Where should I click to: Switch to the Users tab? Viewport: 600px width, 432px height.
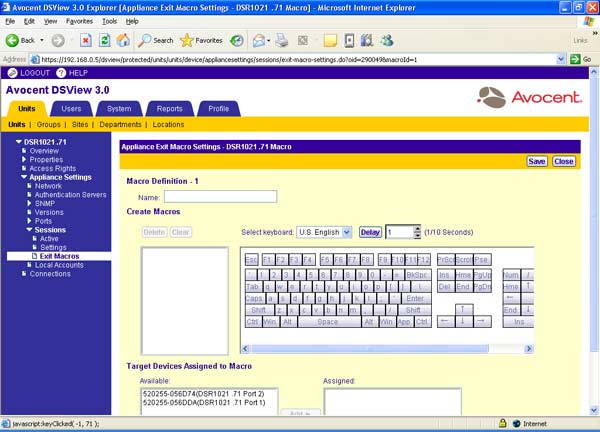[x=71, y=108]
